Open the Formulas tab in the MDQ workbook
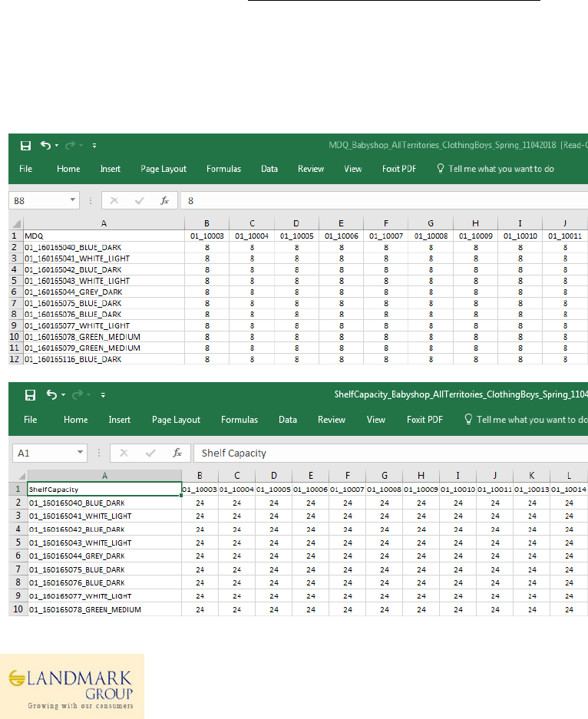 223,169
